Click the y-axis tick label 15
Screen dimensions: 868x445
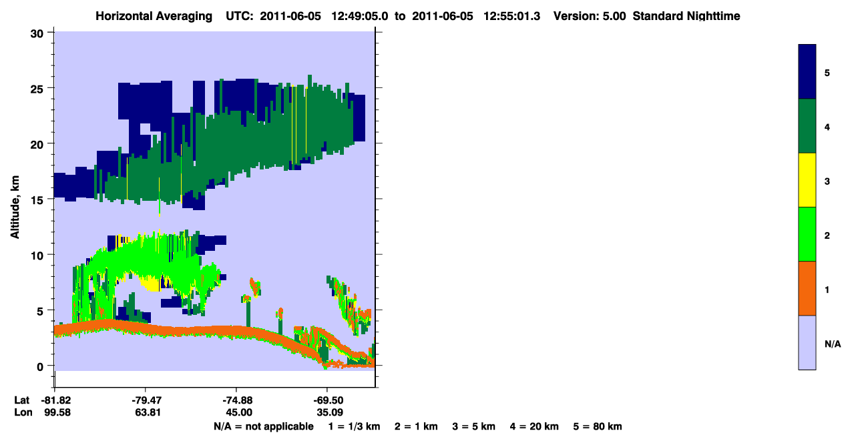(x=38, y=199)
